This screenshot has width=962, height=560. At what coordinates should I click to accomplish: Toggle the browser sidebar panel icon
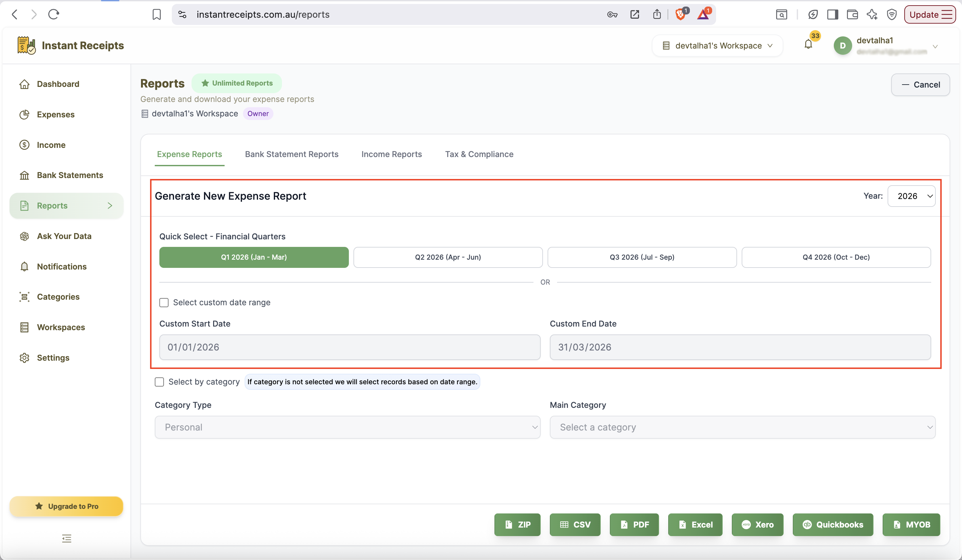[832, 14]
